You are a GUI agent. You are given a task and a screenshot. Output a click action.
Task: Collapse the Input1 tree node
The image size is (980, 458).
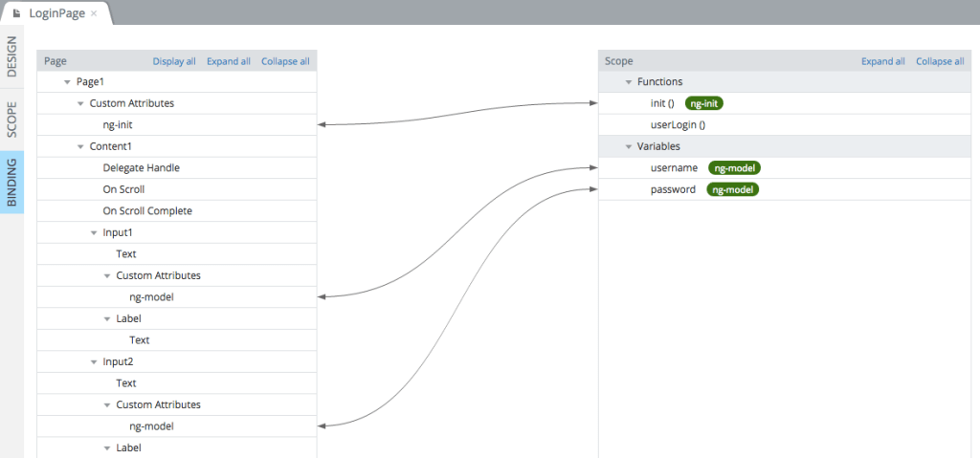tap(95, 233)
